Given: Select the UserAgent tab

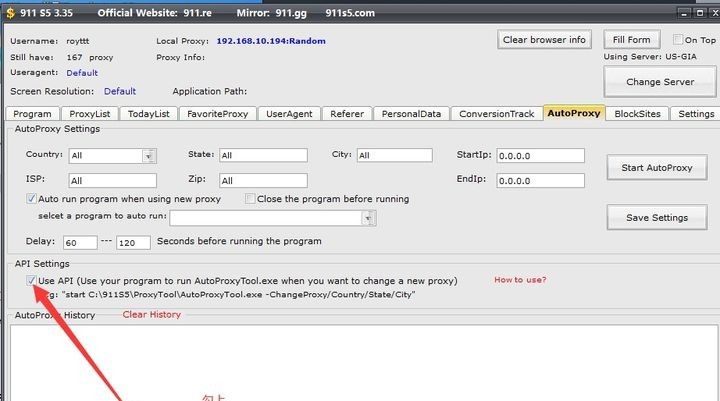Looking at the screenshot, I should coord(289,113).
